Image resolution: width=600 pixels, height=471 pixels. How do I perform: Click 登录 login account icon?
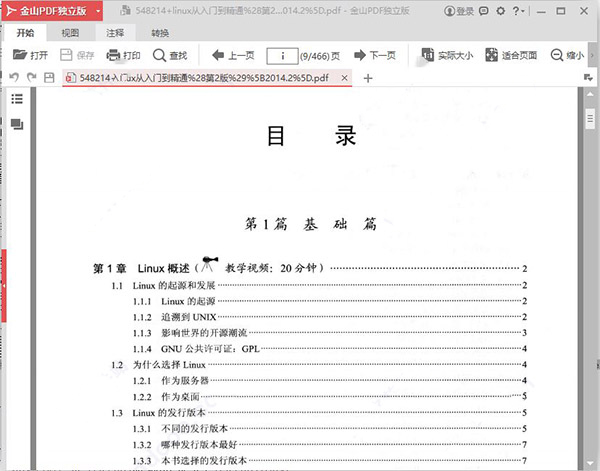(x=449, y=11)
